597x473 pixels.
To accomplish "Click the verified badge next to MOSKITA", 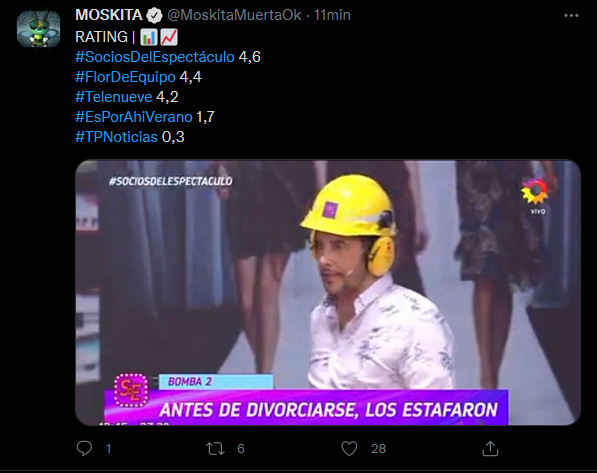I will 155,15.
